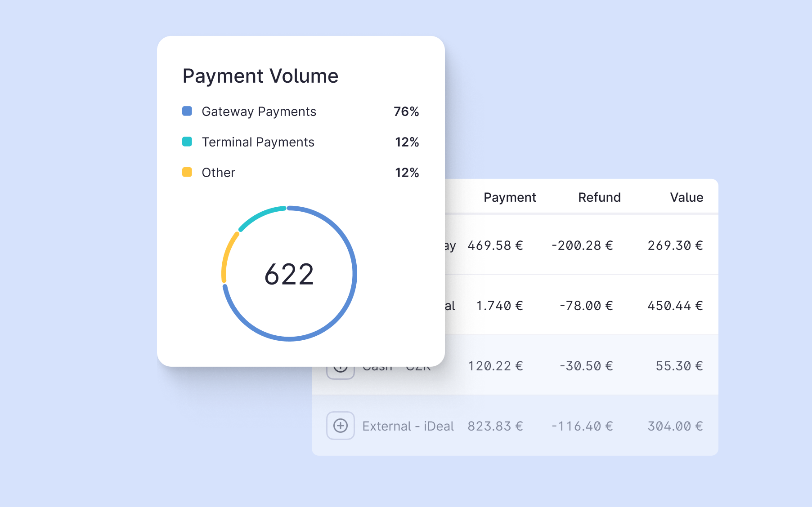Screen dimensions: 812x507
Task: Click the blue Gateway Payments legend swatch
Action: tap(187, 111)
